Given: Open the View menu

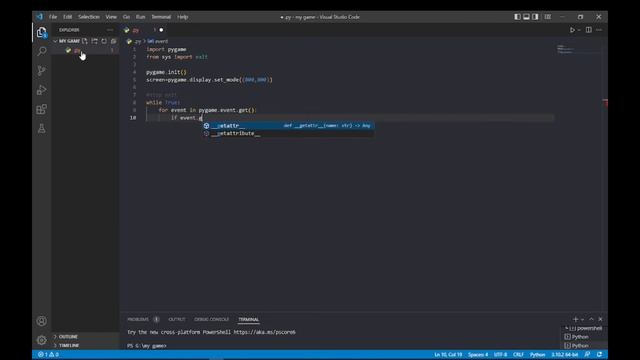Looking at the screenshot, I should [x=111, y=17].
